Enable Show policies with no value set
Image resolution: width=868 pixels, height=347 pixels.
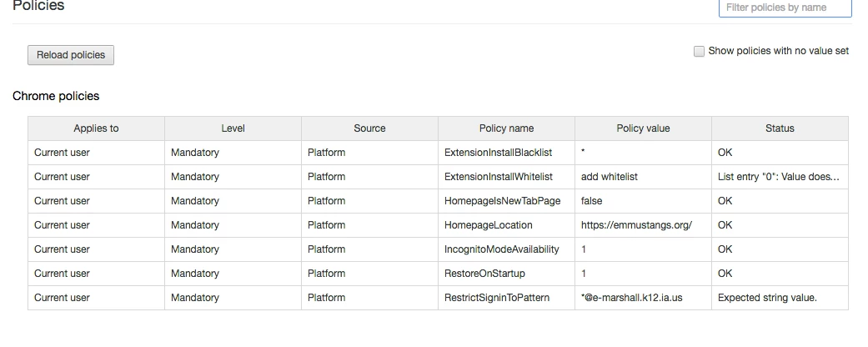tap(700, 52)
